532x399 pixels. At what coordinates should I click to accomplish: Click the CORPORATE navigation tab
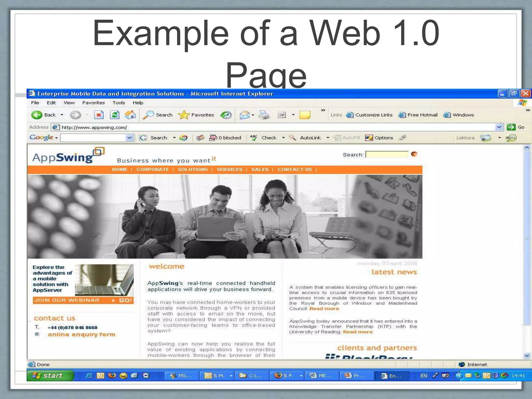click(152, 169)
